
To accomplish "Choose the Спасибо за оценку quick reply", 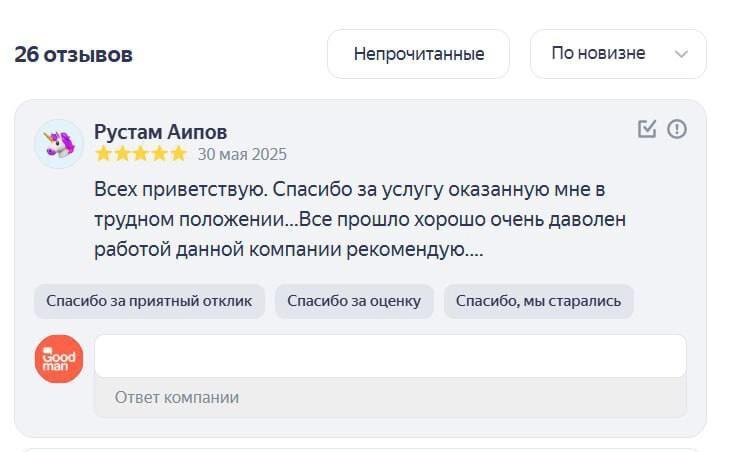I will point(354,301).
